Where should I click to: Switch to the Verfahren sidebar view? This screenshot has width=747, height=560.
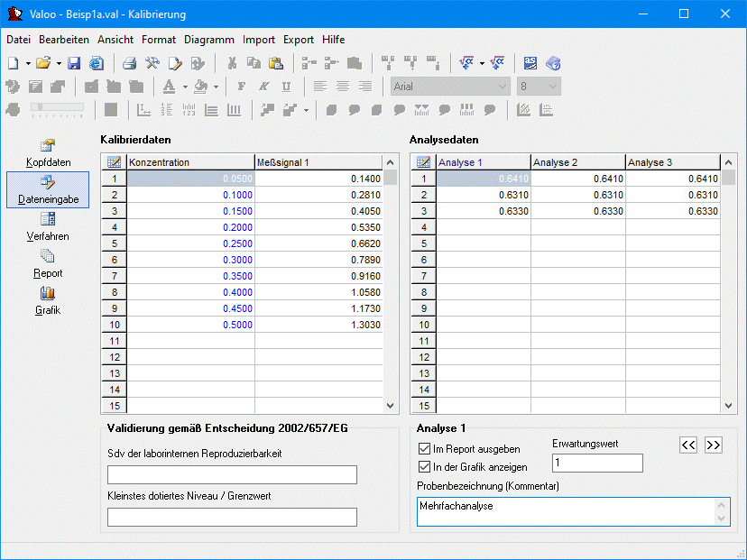click(x=48, y=226)
